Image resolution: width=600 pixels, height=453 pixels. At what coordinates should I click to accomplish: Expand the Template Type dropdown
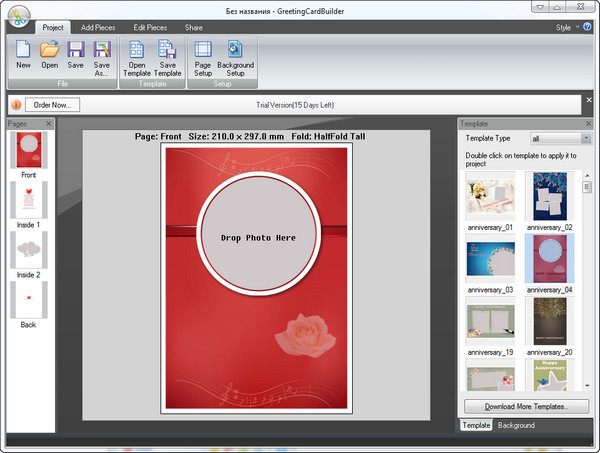(x=585, y=138)
